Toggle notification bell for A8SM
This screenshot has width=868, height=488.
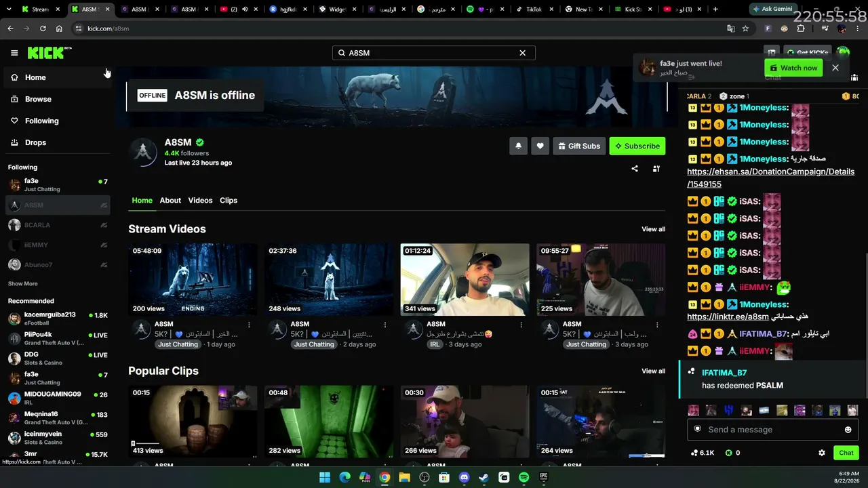tap(518, 146)
